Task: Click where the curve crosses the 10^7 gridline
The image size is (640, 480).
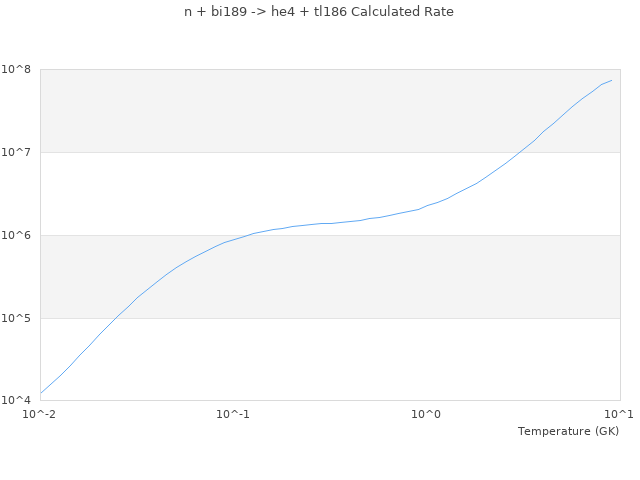Action: [519, 152]
